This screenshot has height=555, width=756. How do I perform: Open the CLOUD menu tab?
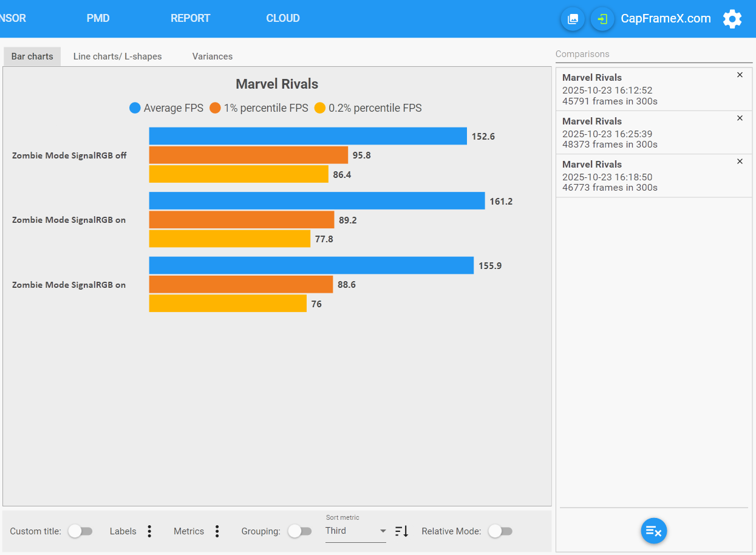pyautogui.click(x=283, y=18)
